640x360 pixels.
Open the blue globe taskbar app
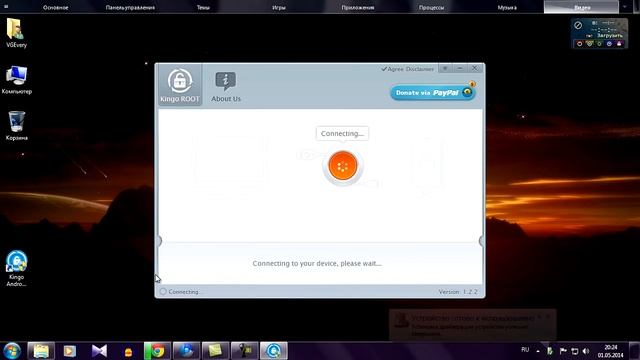pos(187,351)
